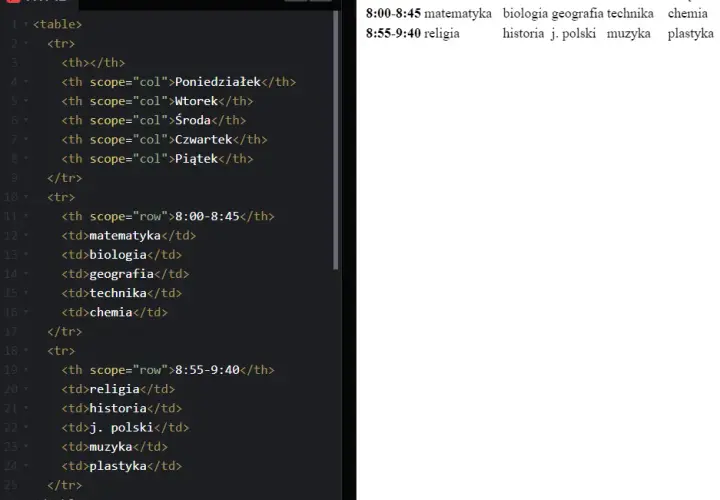Click 'Poniedziałek' in the code editor
Image resolution: width=720 pixels, height=500 pixels.
pos(218,82)
